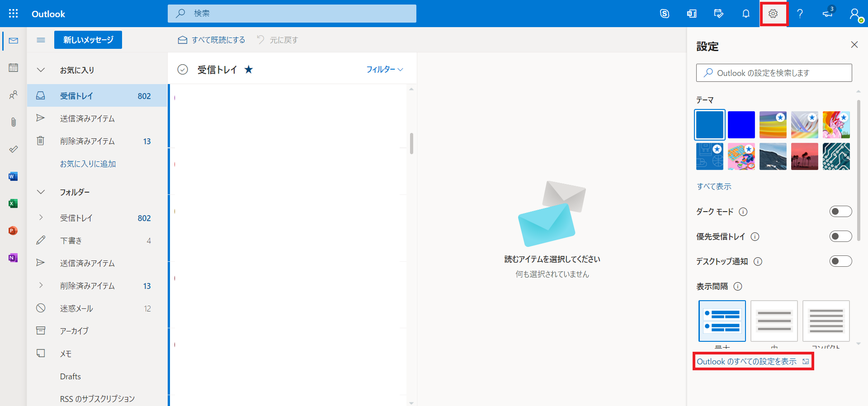Image resolution: width=868 pixels, height=406 pixels.
Task: Open Outlook のすべての設定を表示 link
Action: 747,362
